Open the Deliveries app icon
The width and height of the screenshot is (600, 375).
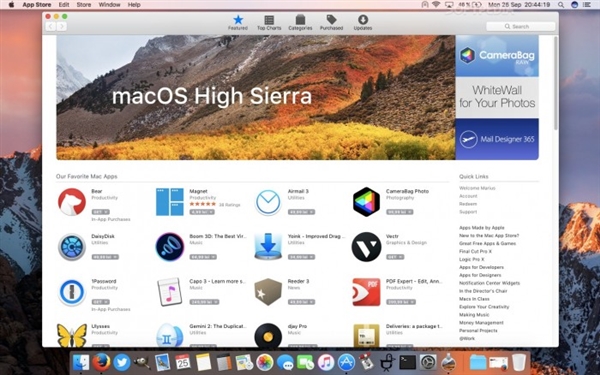pos(366,336)
